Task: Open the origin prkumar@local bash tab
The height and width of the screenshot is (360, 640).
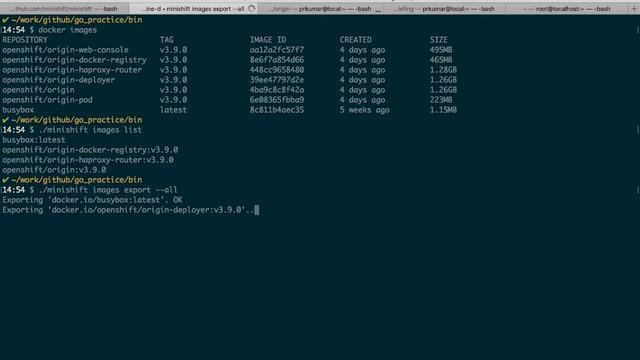Action: click(320, 9)
